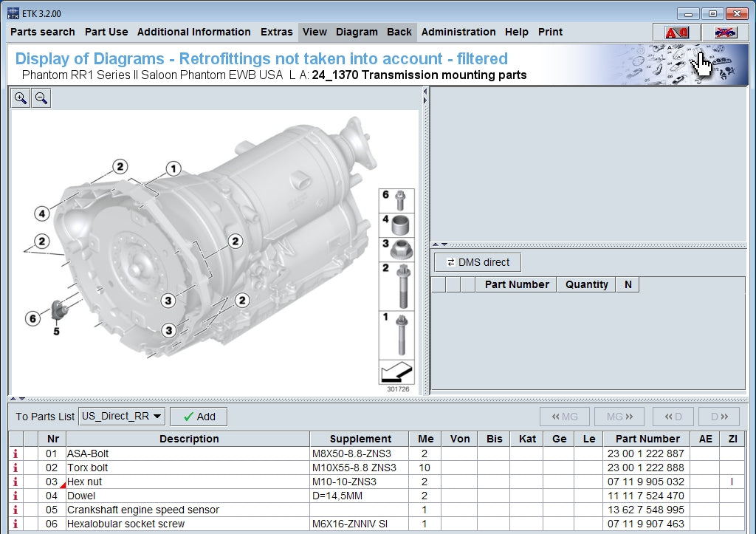This screenshot has width=756, height=534.
Task: Click the red A0 toolbar icon
Action: point(676,32)
